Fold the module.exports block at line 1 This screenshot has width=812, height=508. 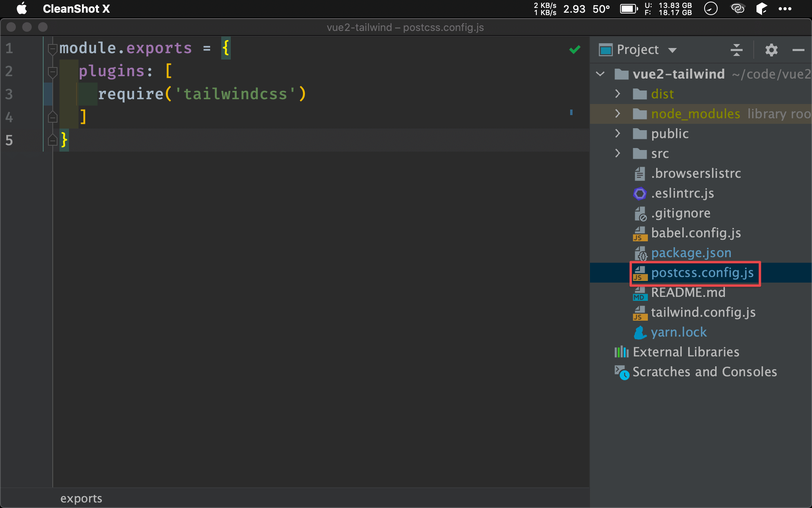(x=52, y=49)
